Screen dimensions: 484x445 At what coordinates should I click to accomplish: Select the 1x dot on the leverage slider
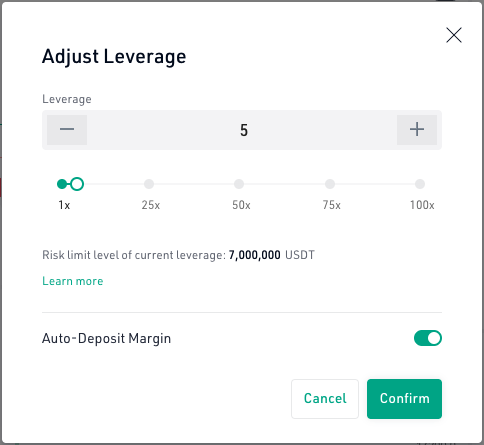[x=62, y=184]
